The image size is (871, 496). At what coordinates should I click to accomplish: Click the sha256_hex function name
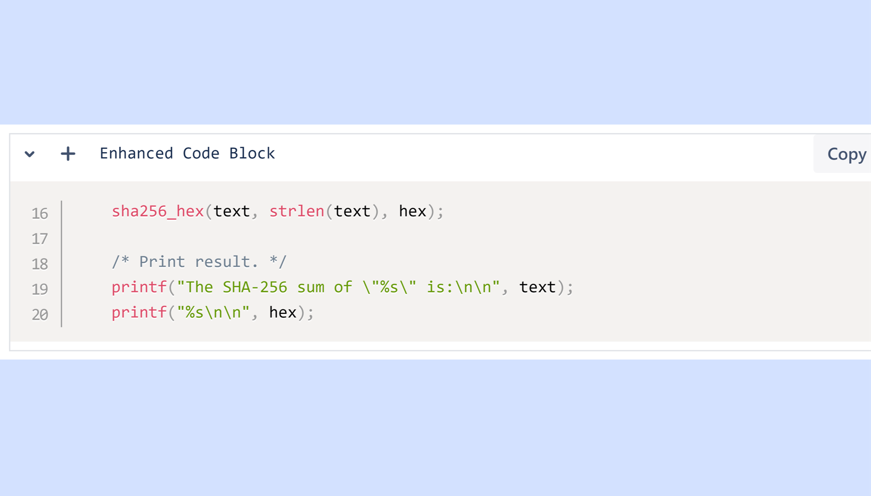[x=157, y=211]
